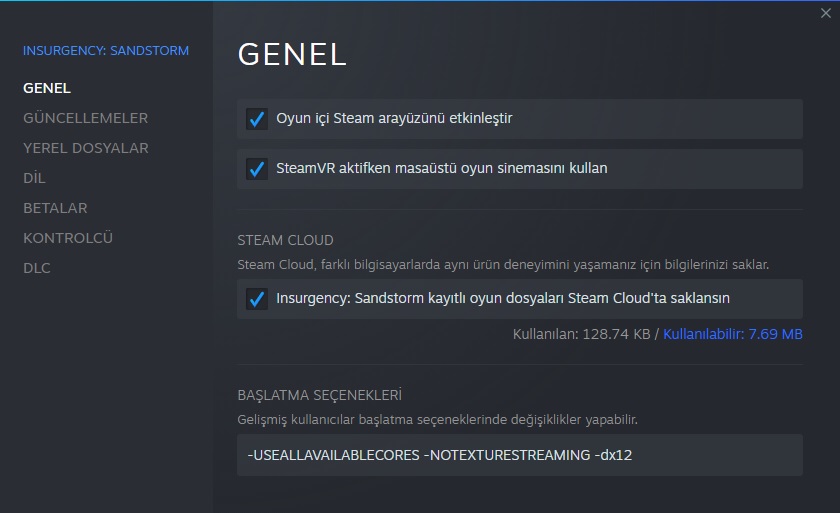This screenshot has width=840, height=513.
Task: Toggle Steam Cloud save sync checkbox
Action: tap(257, 299)
